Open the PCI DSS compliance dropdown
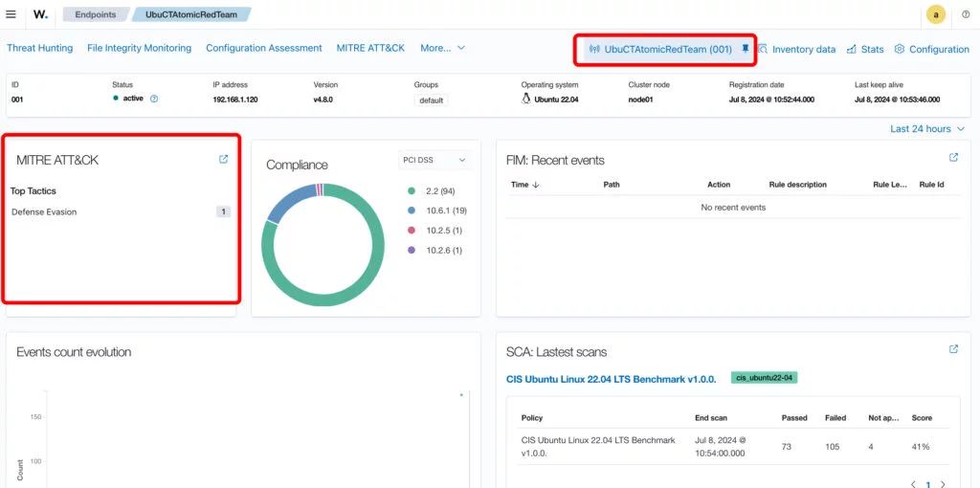This screenshot has width=980, height=488. [434, 160]
